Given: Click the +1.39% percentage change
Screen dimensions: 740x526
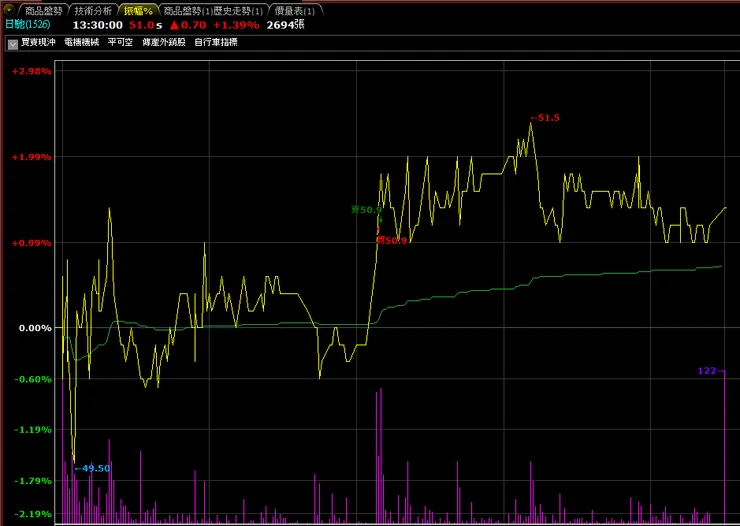Looking at the screenshot, I should click(236, 25).
